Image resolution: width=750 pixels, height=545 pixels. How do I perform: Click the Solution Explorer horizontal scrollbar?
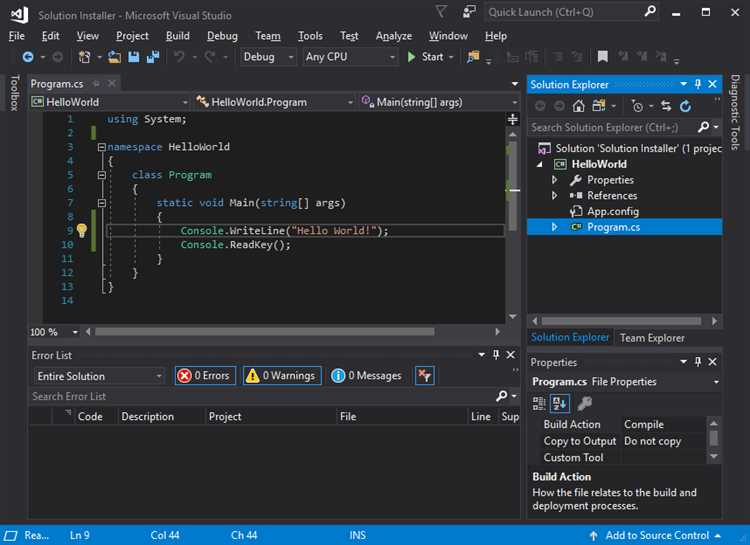tap(621, 321)
